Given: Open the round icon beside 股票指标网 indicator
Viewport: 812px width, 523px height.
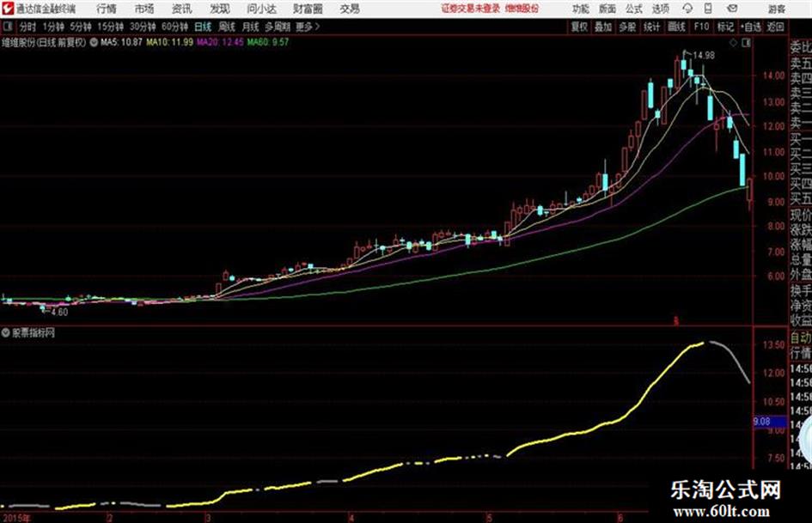Looking at the screenshot, I should [6, 332].
